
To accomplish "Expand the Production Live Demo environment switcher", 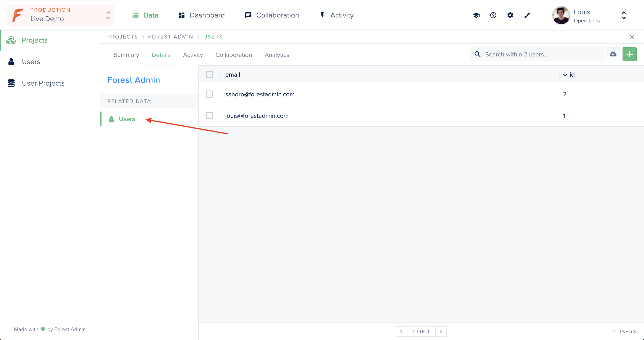I will click(108, 15).
